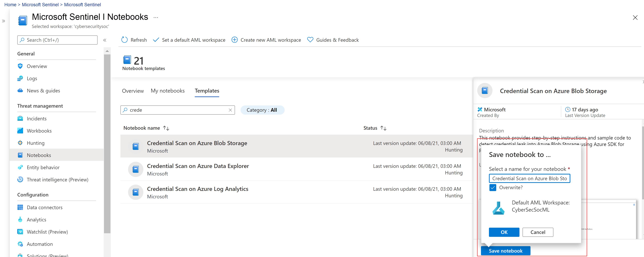Screen dimensions: 644x257
Task: Switch to the My notebooks tab
Action: (167, 91)
